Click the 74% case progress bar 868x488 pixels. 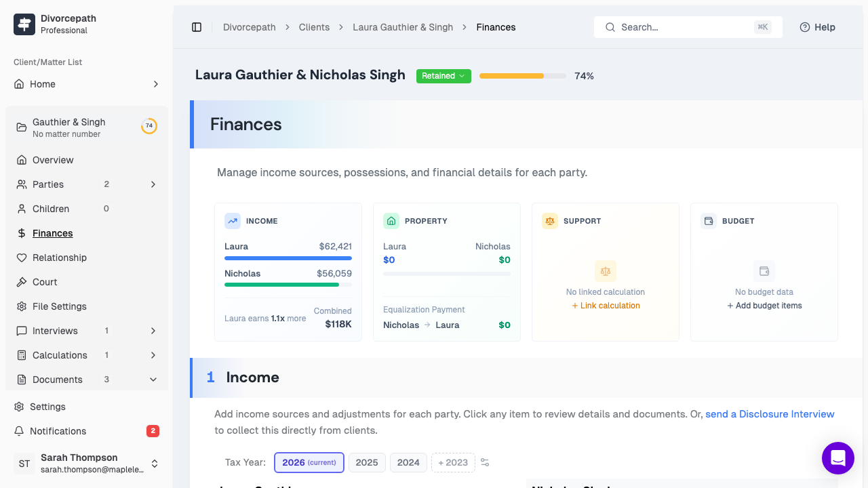tap(523, 76)
